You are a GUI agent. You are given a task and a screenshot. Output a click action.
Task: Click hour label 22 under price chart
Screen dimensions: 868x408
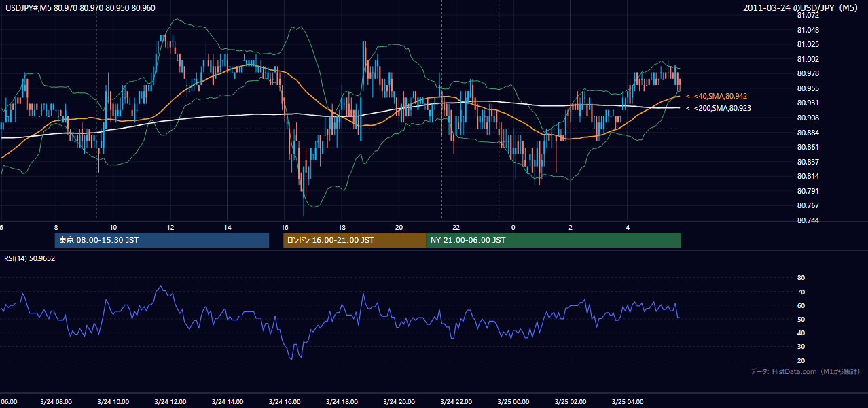point(456,227)
